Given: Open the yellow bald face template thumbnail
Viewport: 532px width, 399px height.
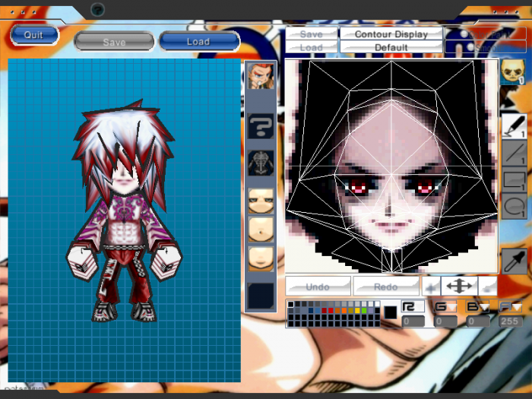Looking at the screenshot, I should coord(512,71).
